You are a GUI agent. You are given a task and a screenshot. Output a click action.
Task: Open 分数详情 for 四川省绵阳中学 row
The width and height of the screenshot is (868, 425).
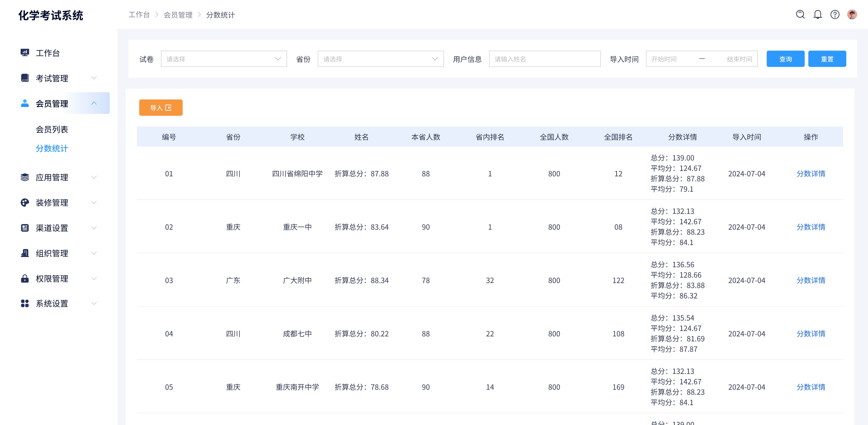tap(811, 174)
